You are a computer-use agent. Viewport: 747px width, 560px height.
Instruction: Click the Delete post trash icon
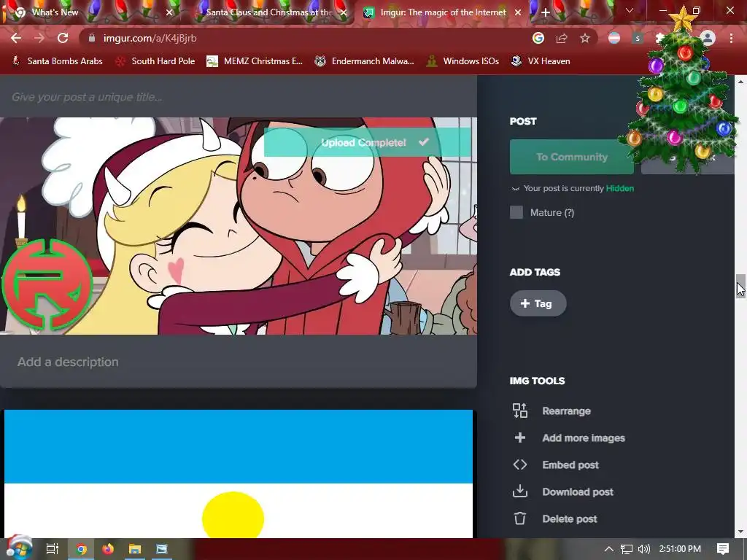pos(519,518)
